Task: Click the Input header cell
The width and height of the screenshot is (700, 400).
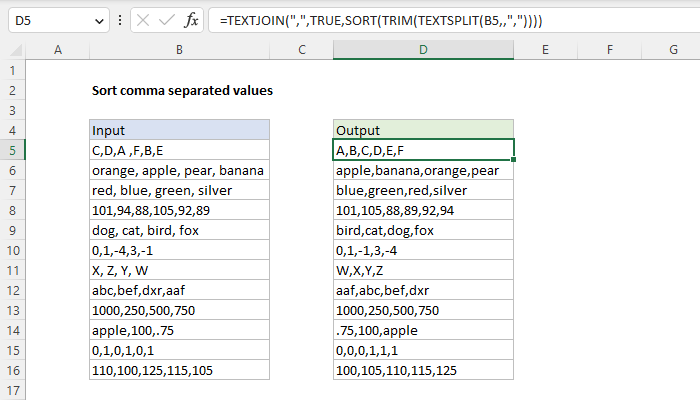Action: pos(179,130)
